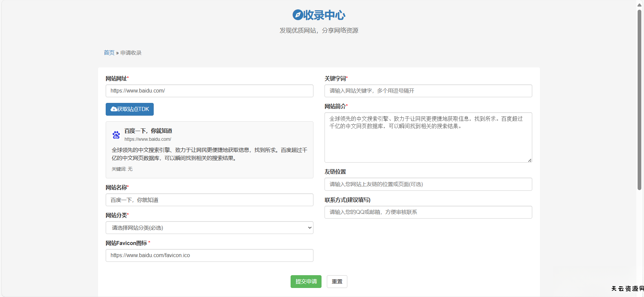
Task: Click the 网站Favicon图标 URL input
Action: (209, 255)
